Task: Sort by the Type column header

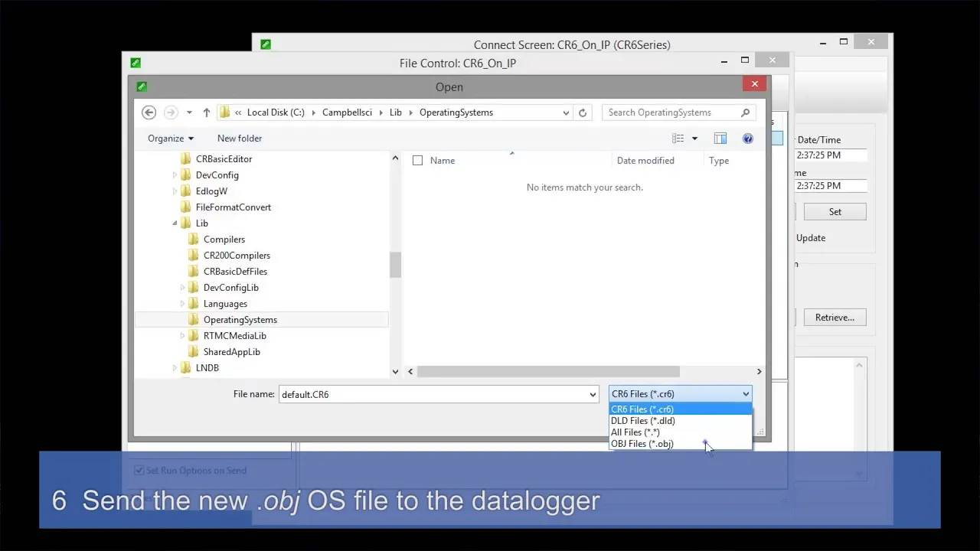Action: [x=719, y=161]
